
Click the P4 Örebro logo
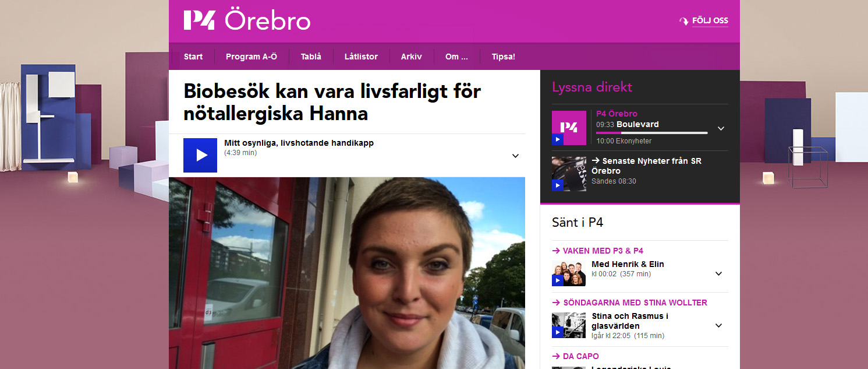pos(247,20)
